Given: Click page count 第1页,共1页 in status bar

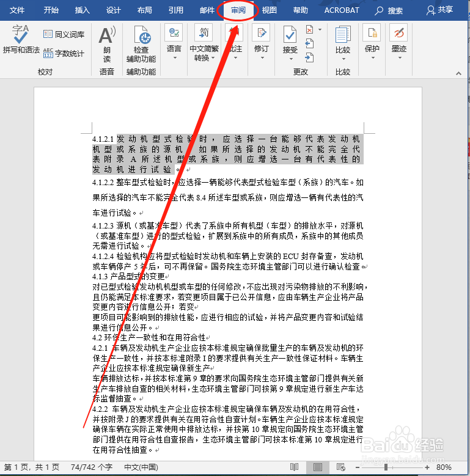Looking at the screenshot, I should click(32, 467).
